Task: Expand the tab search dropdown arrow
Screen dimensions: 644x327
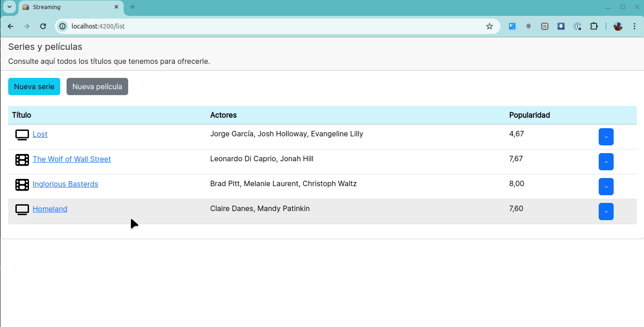Action: [9, 7]
